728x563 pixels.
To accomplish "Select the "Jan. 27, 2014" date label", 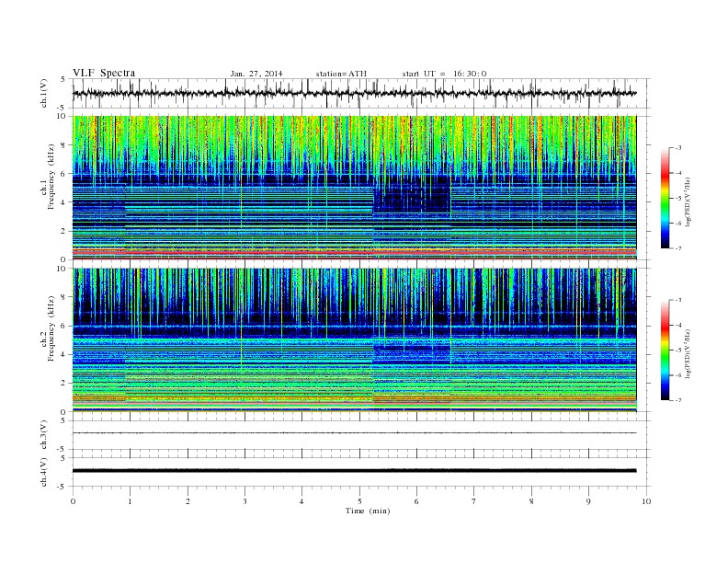I will (256, 74).
